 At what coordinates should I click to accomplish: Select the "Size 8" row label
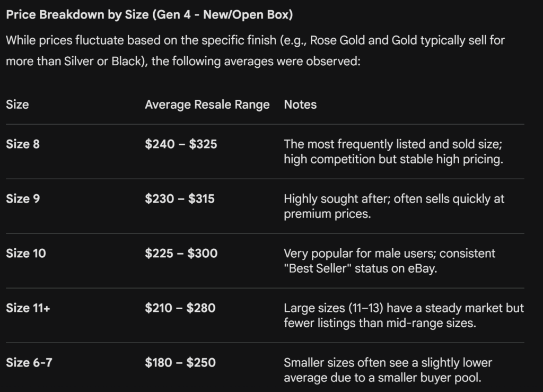[23, 144]
